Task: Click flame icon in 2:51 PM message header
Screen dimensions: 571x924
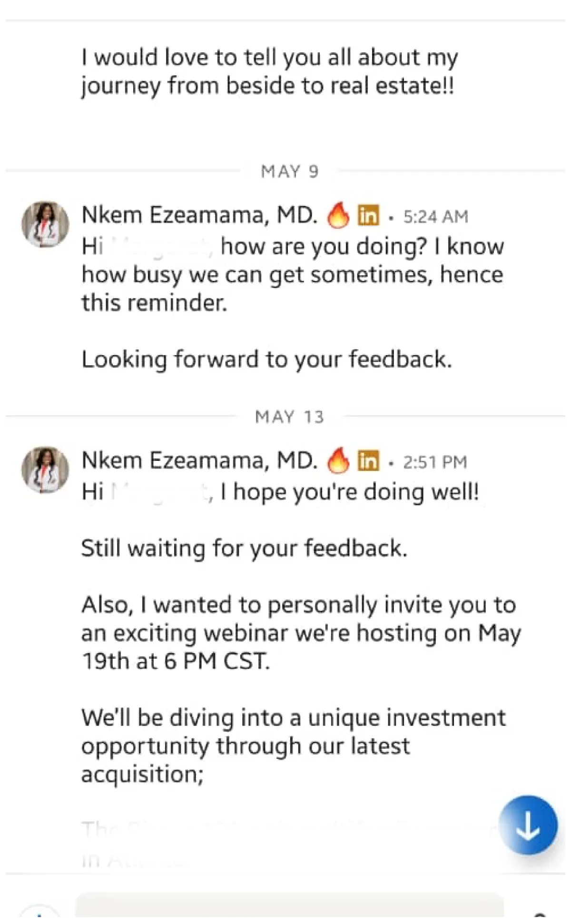Action: (x=338, y=461)
